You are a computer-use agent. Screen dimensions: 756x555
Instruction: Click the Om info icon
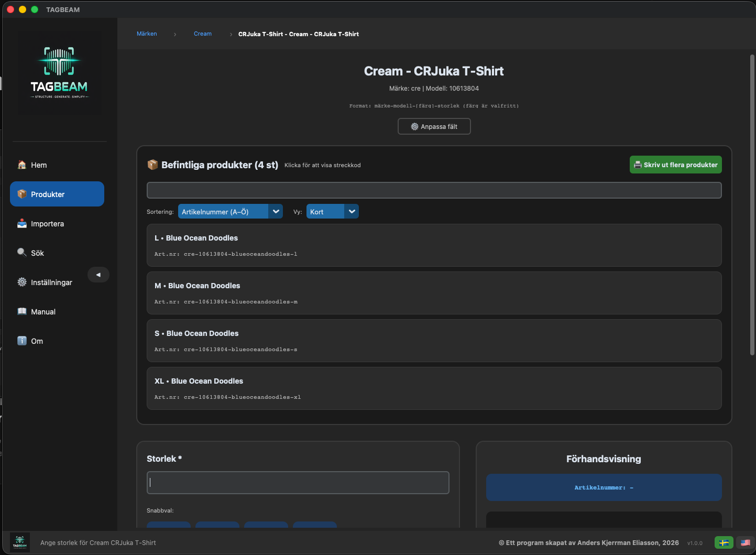click(22, 341)
